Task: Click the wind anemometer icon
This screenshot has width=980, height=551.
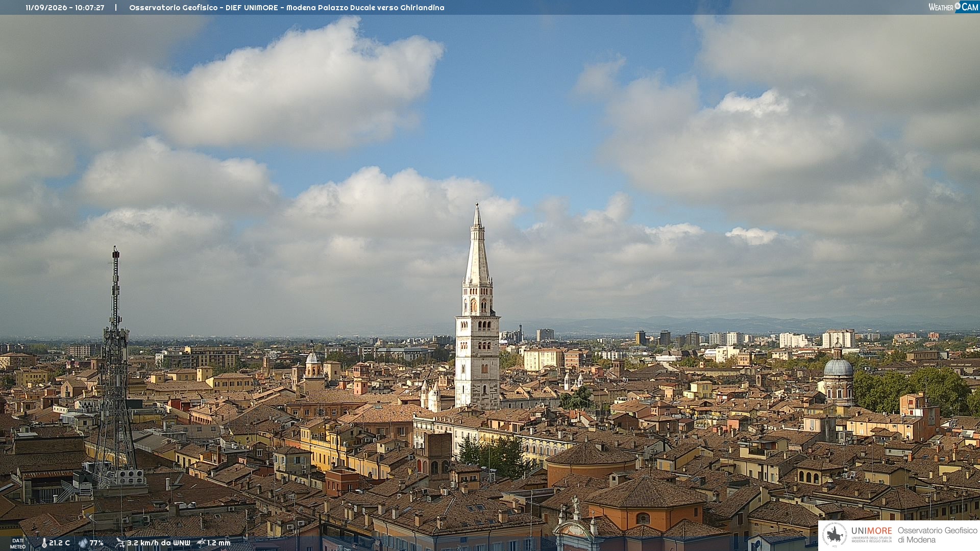Action: (120, 543)
